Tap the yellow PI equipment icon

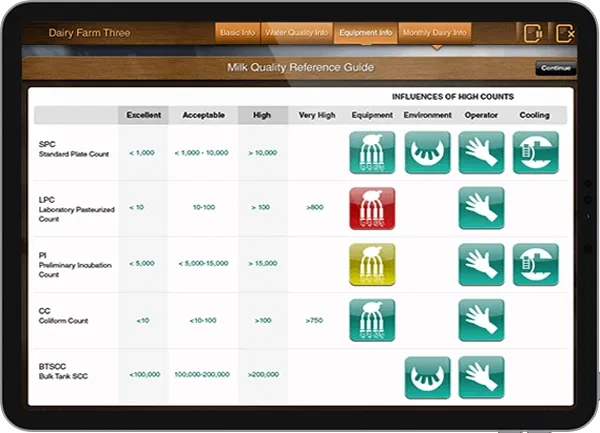pos(372,265)
